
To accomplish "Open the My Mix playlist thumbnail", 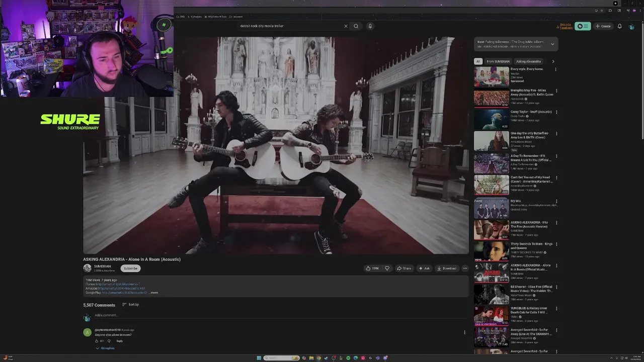I will click(x=492, y=209).
